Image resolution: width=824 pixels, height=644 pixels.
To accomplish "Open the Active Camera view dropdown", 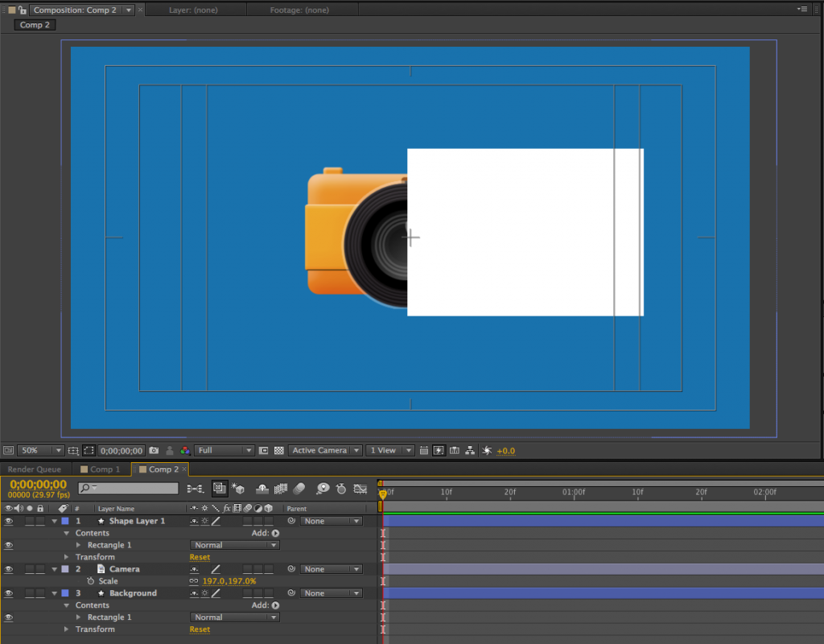I will click(324, 451).
